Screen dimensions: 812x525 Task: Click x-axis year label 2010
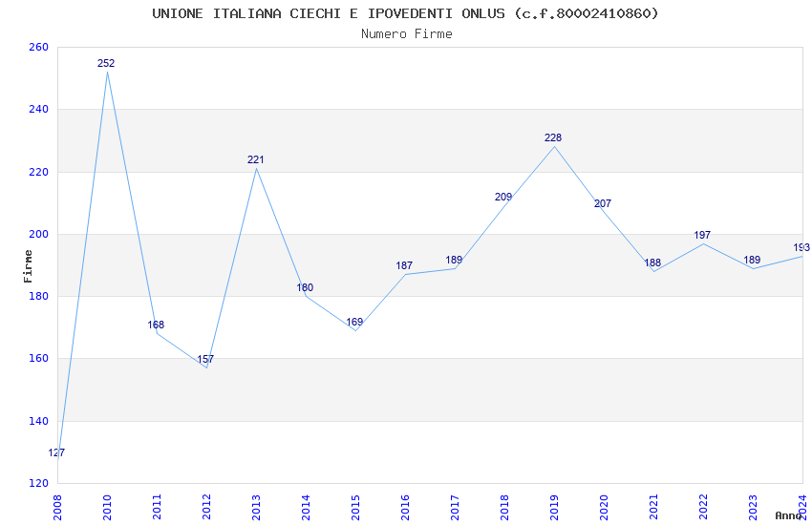[x=107, y=508]
